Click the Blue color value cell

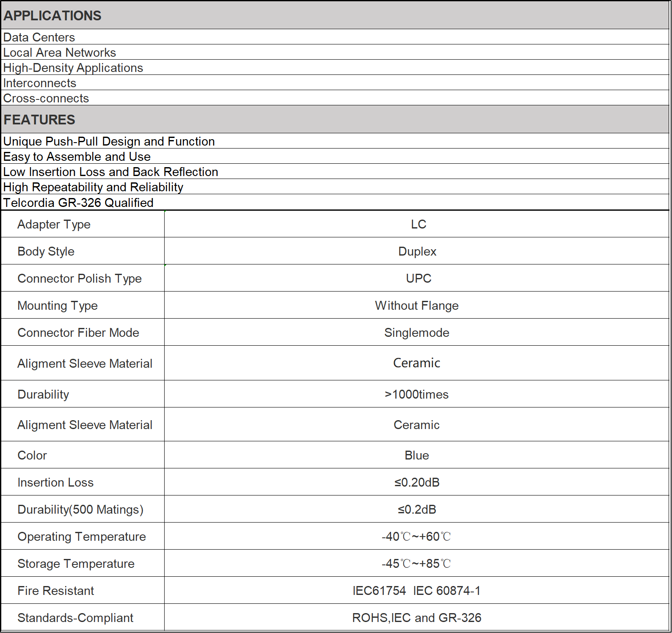point(417,455)
